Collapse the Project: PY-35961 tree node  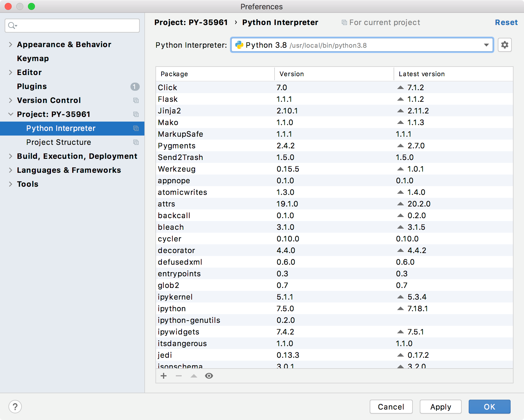pyautogui.click(x=10, y=114)
